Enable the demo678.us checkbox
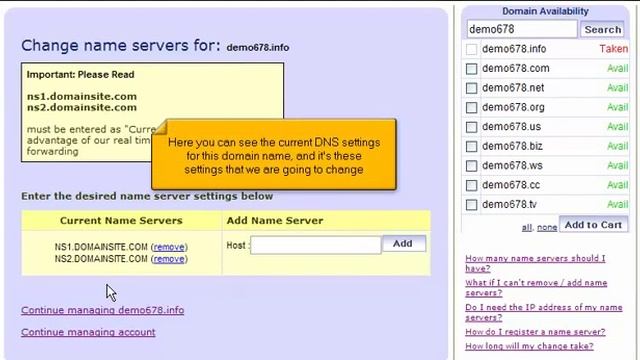640x360 pixels. [x=471, y=127]
